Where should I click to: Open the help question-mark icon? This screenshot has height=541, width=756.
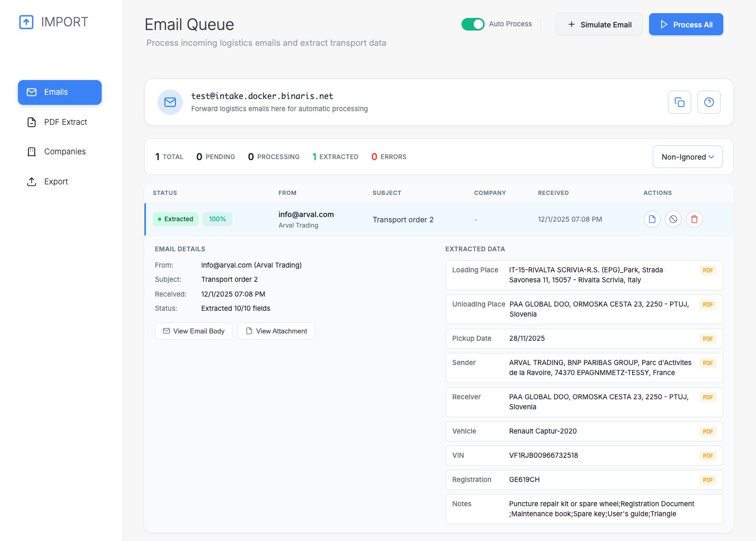709,102
